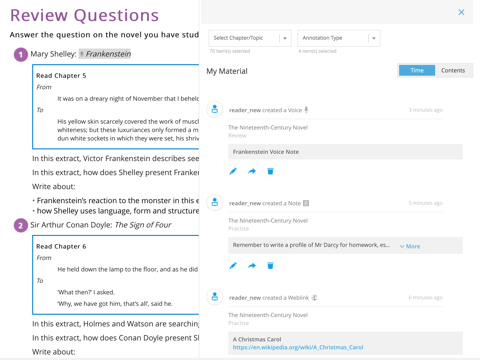Switch to the Contents tab
Screen dimensions: 480x360
pos(453,70)
